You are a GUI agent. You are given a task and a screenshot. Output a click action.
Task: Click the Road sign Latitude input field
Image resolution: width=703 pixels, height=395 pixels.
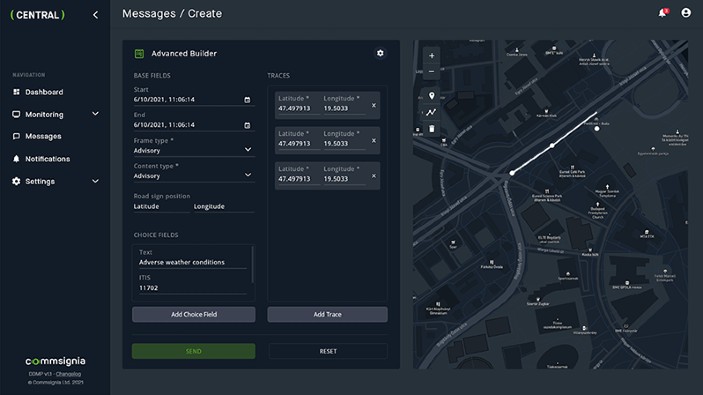click(161, 206)
